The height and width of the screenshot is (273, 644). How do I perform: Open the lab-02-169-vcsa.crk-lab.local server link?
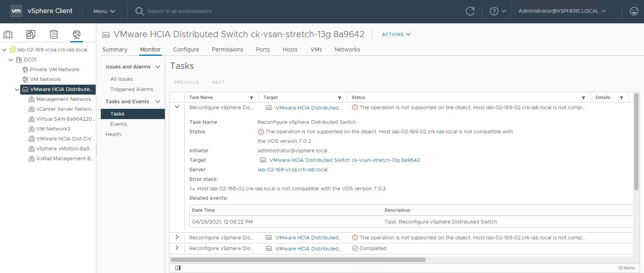293,170
